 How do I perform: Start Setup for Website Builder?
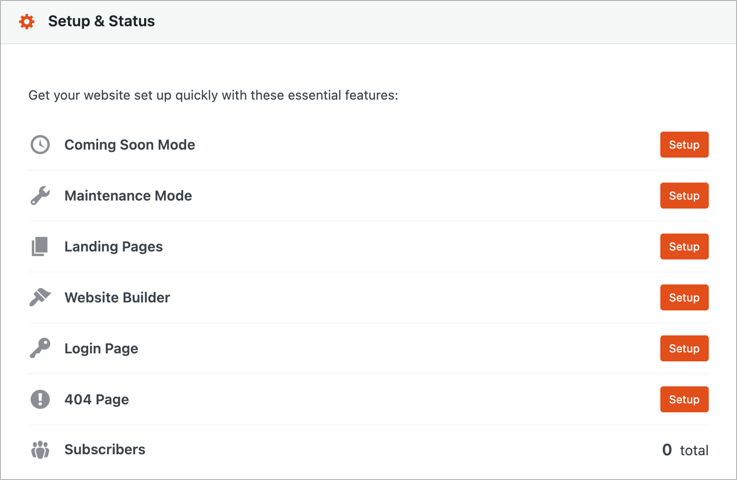(x=684, y=298)
